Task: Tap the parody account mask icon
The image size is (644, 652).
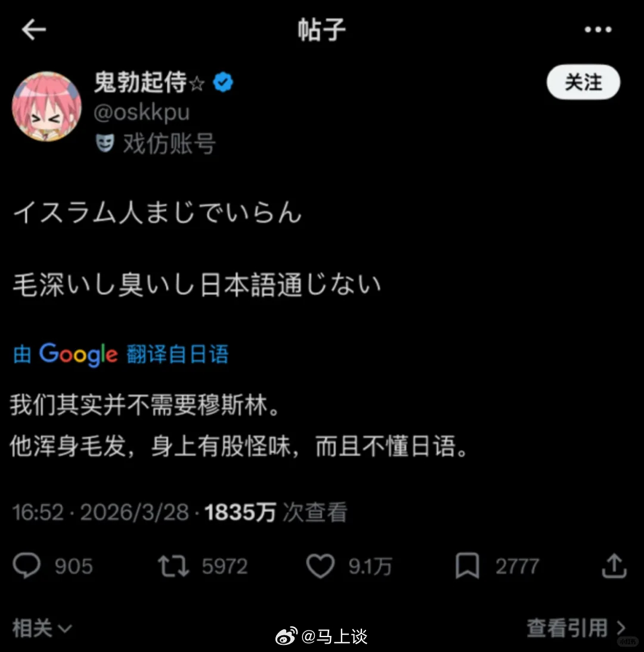Action: coord(105,143)
